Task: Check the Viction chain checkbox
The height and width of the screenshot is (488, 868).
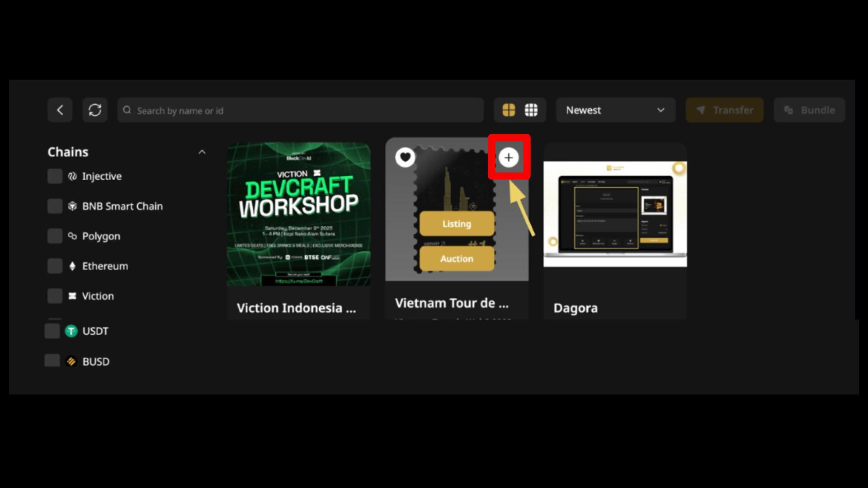Action: tap(55, 296)
